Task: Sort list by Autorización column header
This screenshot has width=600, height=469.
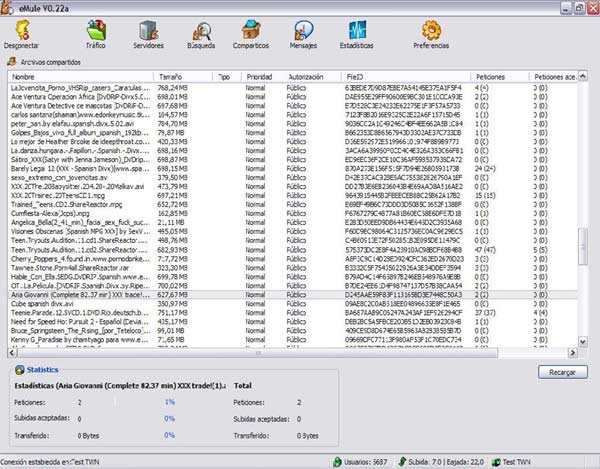Action: pyautogui.click(x=312, y=77)
